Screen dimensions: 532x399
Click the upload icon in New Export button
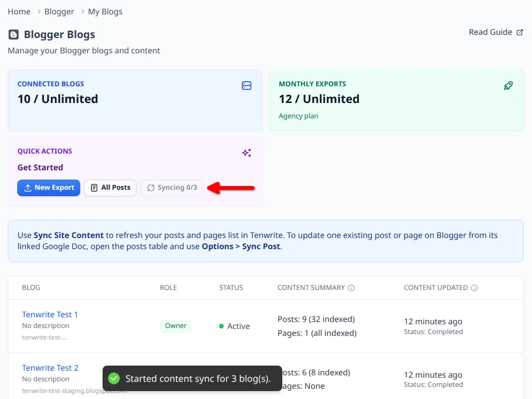coord(28,188)
